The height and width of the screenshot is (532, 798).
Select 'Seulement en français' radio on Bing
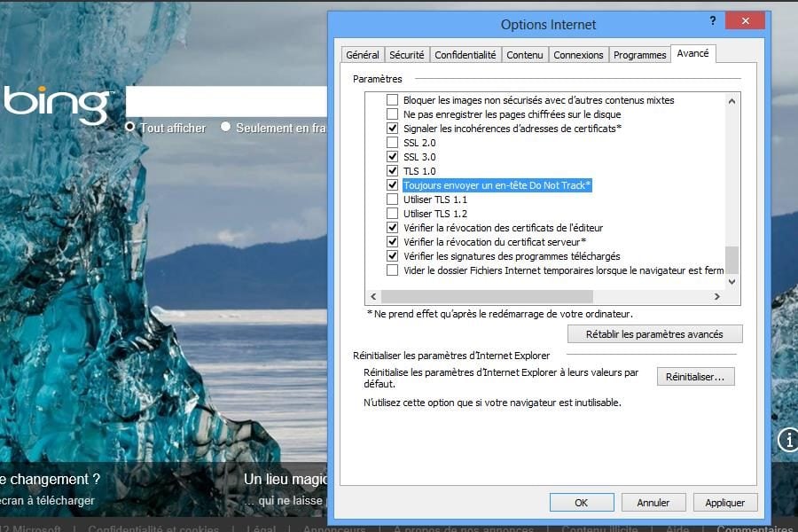coord(226,127)
